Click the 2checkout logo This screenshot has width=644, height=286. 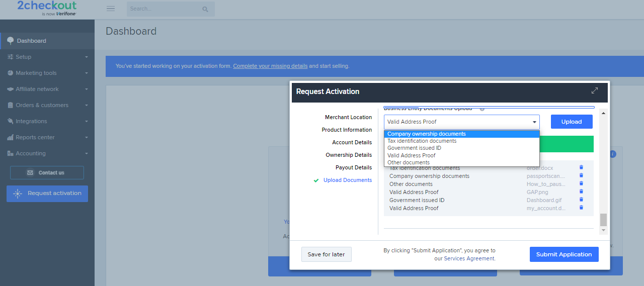(x=47, y=9)
